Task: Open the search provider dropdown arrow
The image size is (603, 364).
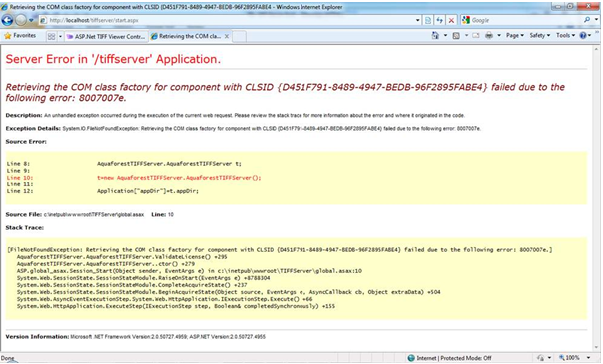Action: pos(596,20)
